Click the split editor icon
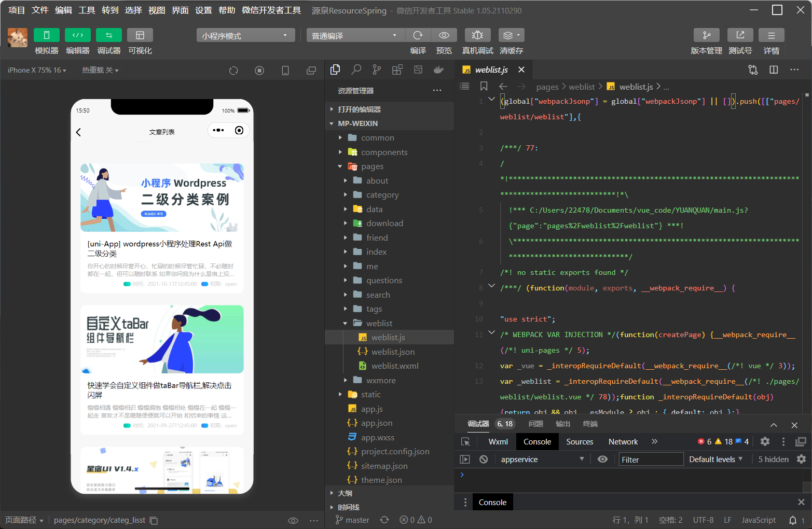The height and width of the screenshot is (529, 812). coord(774,69)
